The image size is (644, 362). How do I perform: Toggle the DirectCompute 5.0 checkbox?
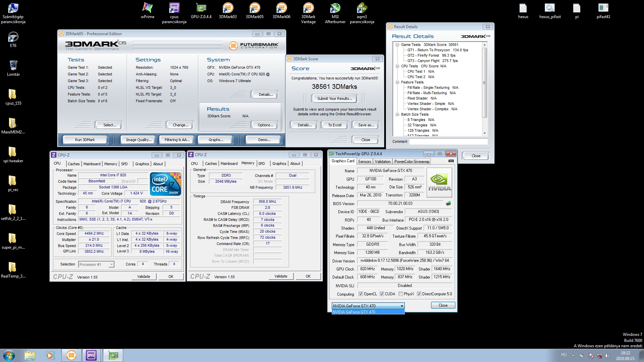(x=419, y=294)
